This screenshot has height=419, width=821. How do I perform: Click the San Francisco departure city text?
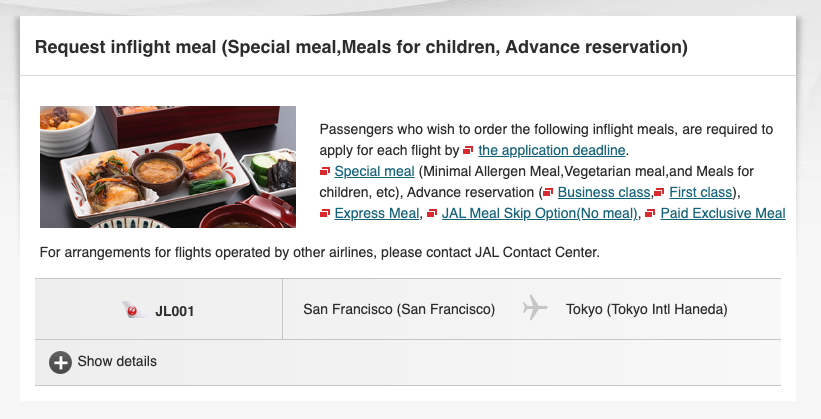(x=399, y=310)
